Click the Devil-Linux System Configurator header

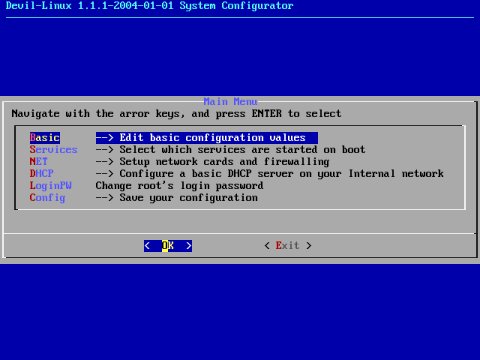(x=150, y=6)
